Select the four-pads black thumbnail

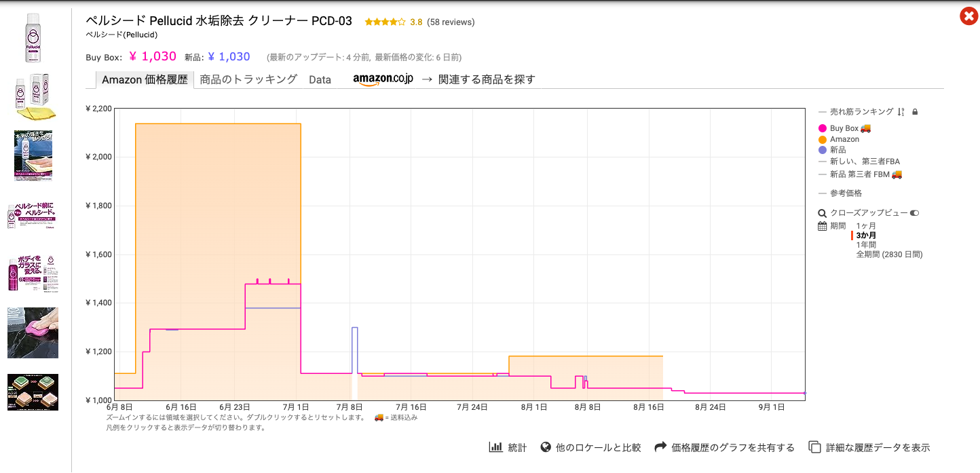33,392
